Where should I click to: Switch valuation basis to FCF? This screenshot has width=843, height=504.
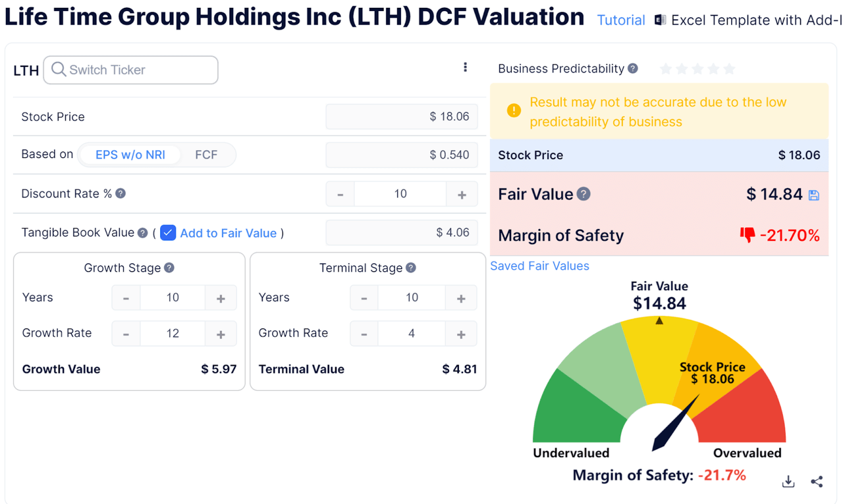pyautogui.click(x=206, y=155)
